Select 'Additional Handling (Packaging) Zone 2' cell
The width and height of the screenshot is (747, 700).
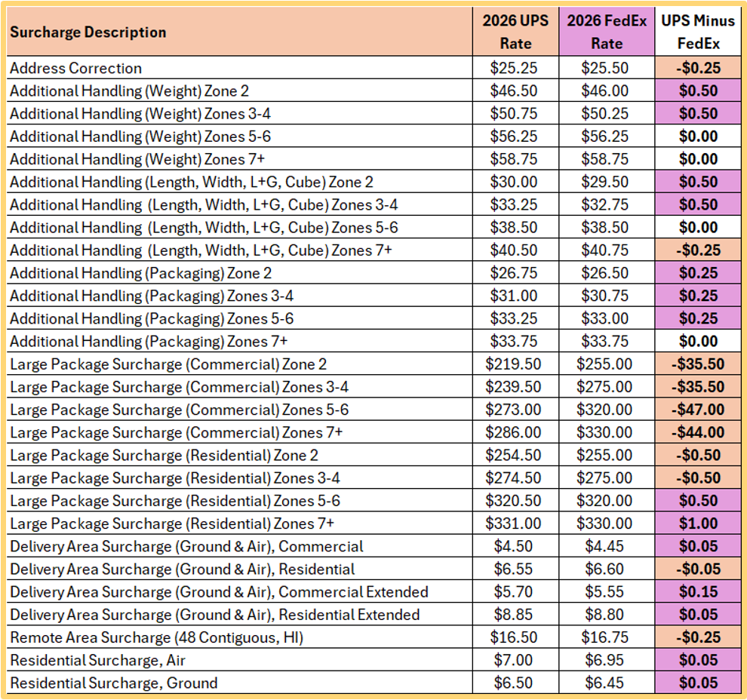240,273
